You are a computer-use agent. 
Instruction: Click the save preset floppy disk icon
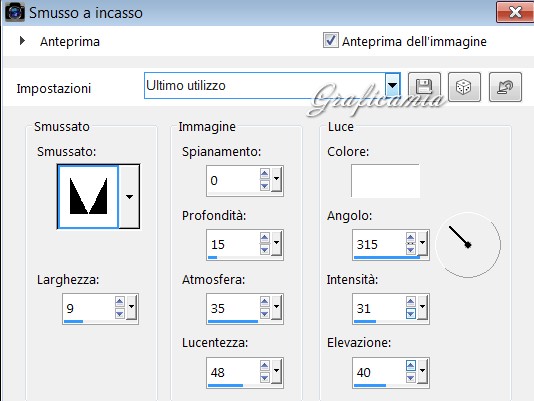tap(424, 87)
